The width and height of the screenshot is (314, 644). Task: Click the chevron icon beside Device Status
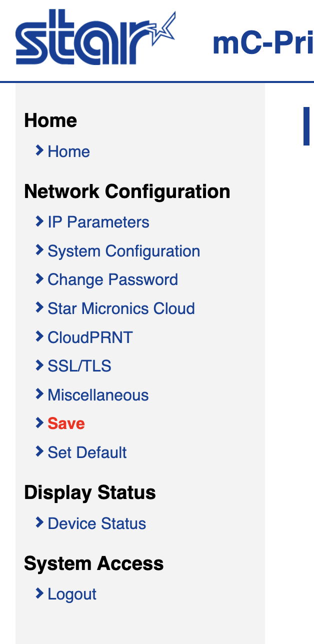(39, 522)
